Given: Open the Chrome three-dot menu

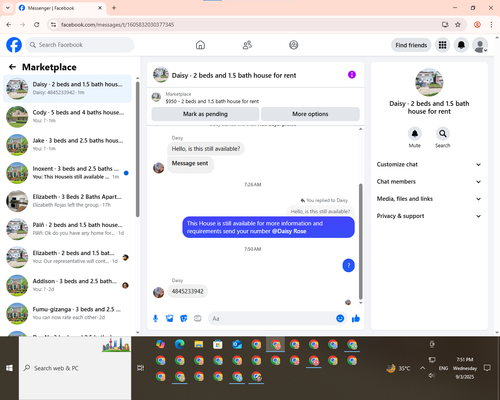Looking at the screenshot, I should point(491,25).
